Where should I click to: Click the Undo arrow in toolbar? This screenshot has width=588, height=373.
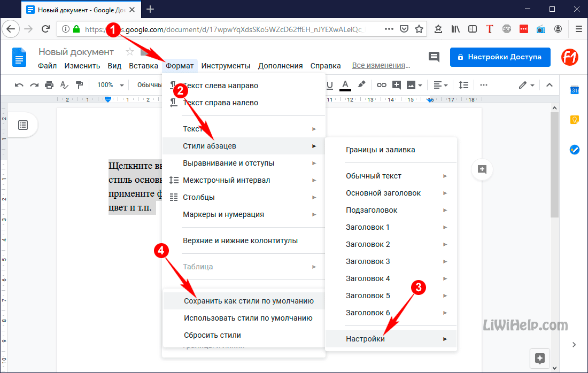[x=19, y=85]
